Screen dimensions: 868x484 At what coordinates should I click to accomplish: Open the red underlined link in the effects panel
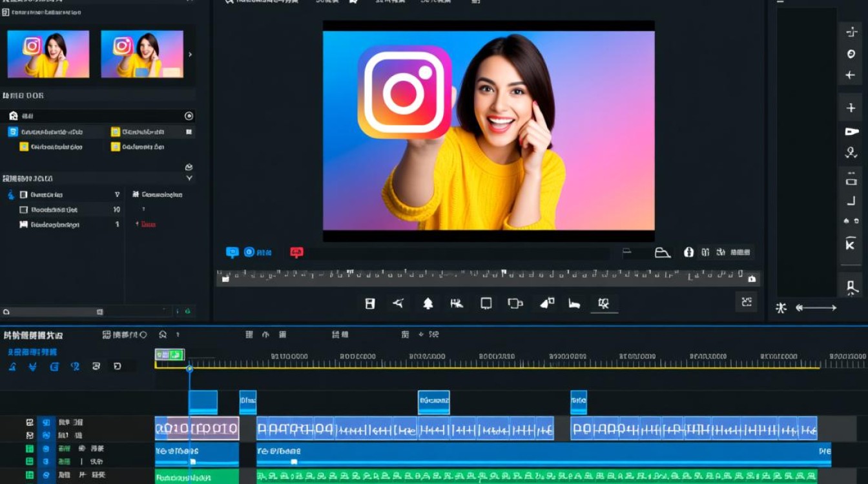148,225
